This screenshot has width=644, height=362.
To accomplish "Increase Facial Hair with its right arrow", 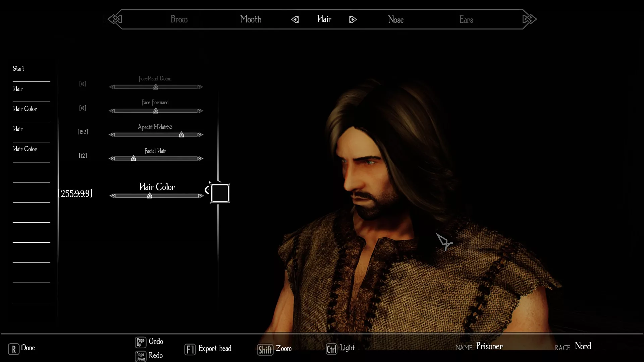I will (200, 158).
